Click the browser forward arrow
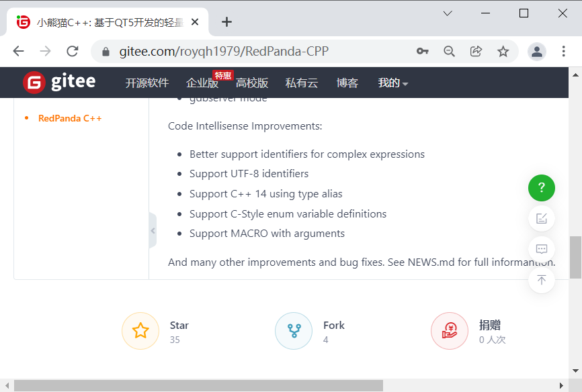582x392 pixels. [x=45, y=51]
